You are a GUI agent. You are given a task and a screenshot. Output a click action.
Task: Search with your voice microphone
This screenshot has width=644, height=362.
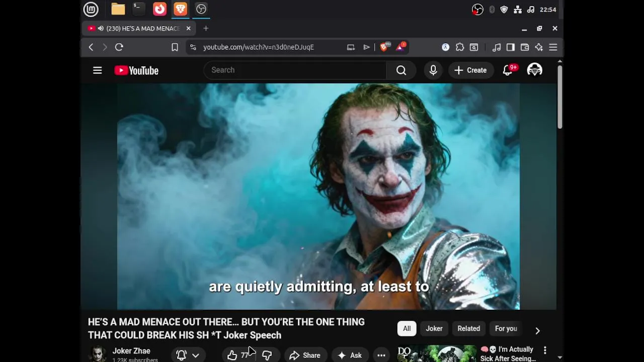(x=433, y=70)
